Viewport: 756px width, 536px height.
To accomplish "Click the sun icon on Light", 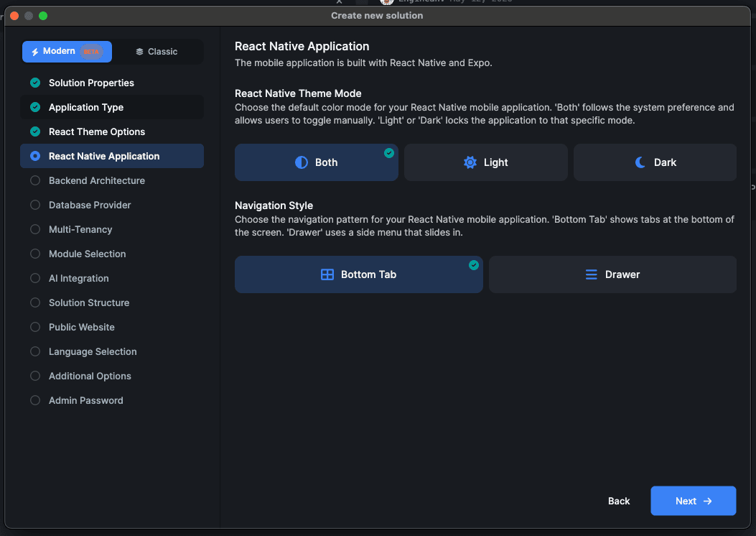I will pos(470,162).
